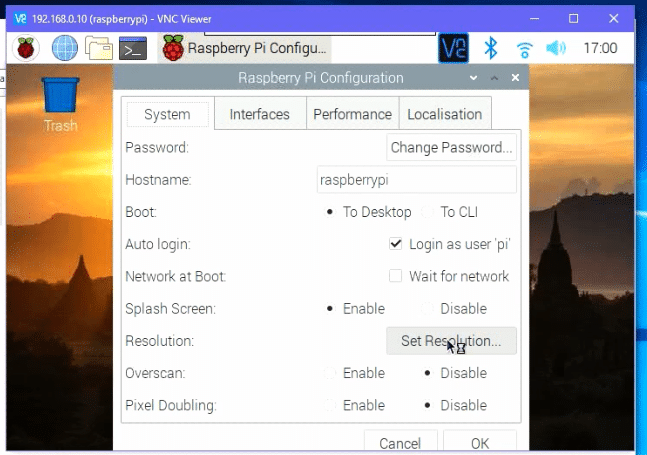Minimize the VNC Viewer window

coord(534,19)
